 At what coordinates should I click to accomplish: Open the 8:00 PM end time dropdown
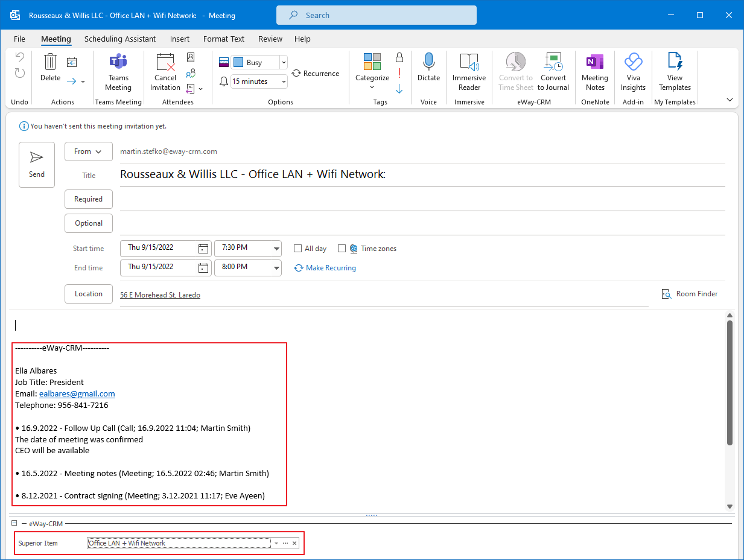coord(276,268)
